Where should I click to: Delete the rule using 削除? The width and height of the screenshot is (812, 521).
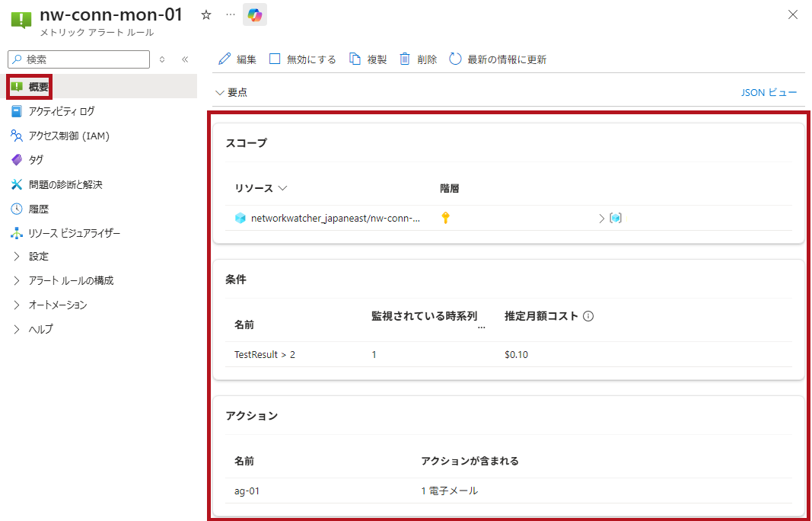point(418,59)
